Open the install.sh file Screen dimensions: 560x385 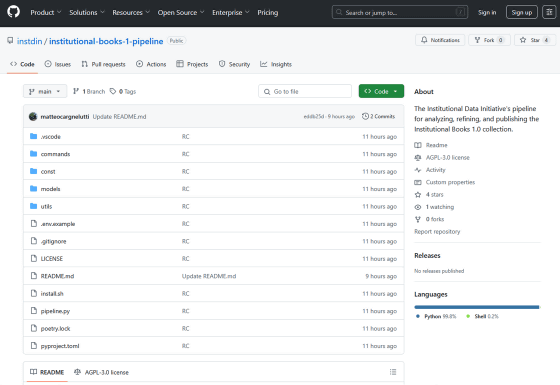tap(52, 294)
